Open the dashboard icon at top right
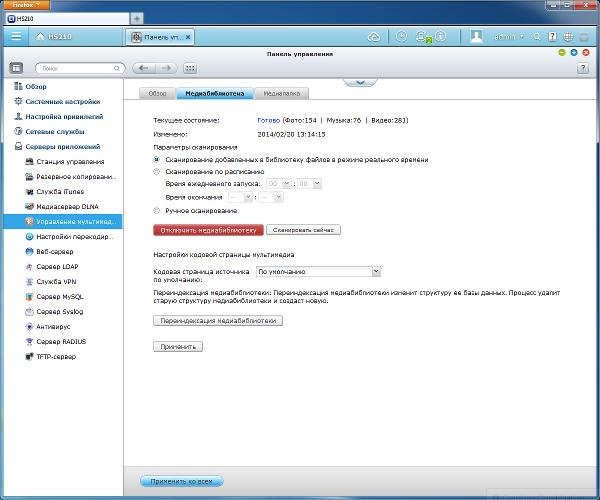Viewport: 600px width, 500px height. pyautogui.click(x=584, y=37)
